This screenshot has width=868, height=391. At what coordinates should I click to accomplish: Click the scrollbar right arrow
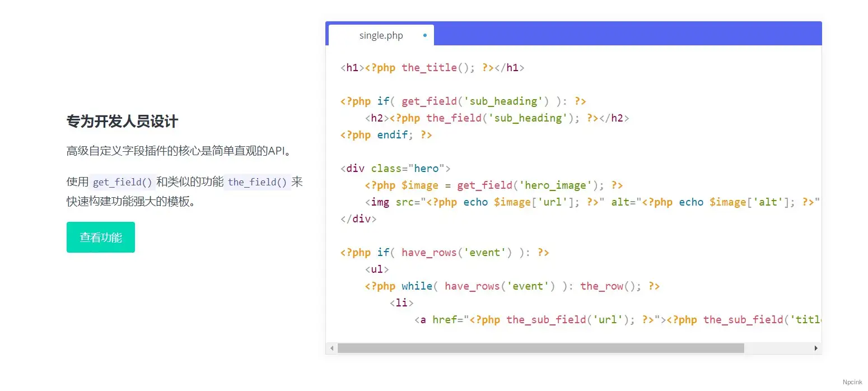tap(816, 348)
